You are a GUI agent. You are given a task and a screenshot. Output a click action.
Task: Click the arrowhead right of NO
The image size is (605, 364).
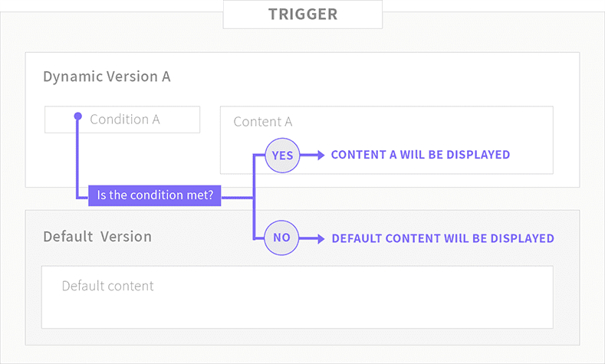[320, 238]
